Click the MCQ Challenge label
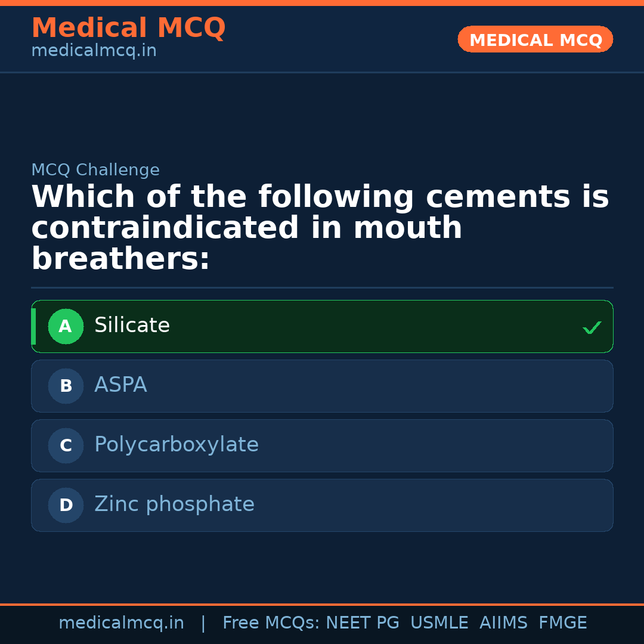The height and width of the screenshot is (644, 644). pos(95,170)
